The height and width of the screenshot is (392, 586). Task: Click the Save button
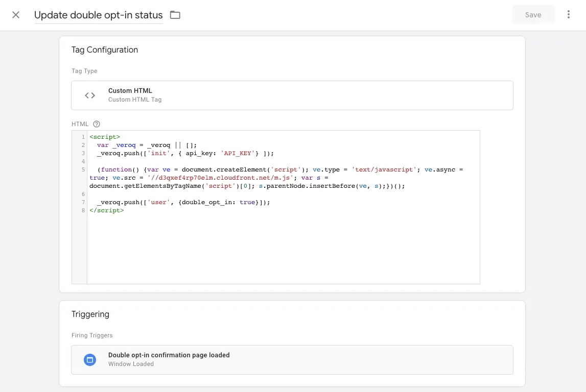tap(533, 14)
